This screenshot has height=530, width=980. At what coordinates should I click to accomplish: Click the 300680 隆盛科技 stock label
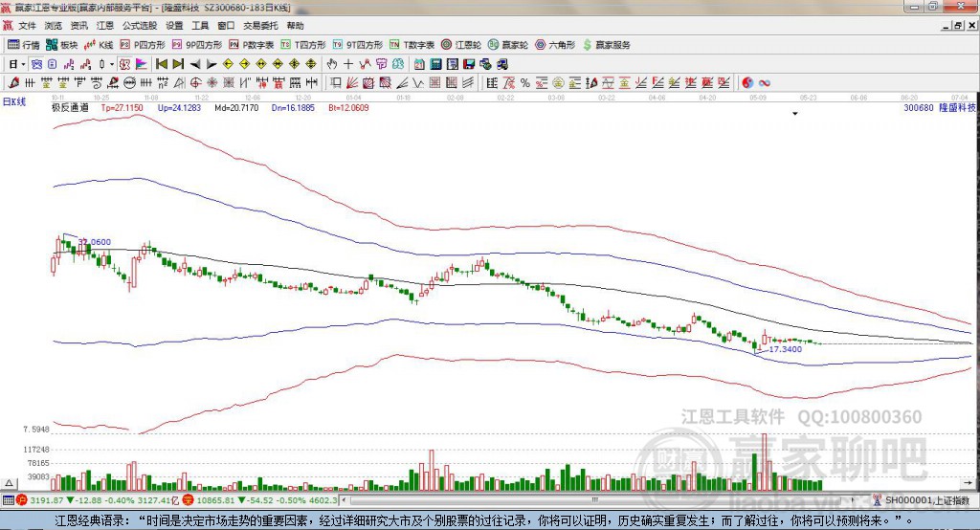[940, 107]
